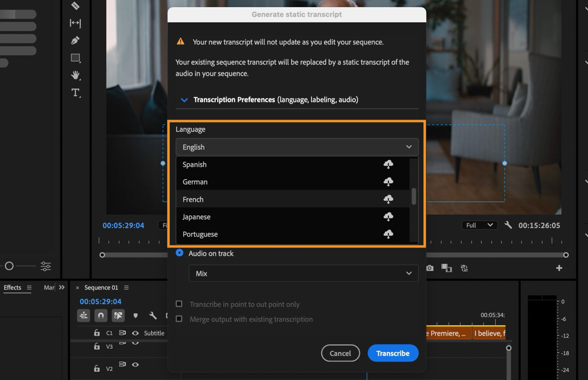The height and width of the screenshot is (380, 588).
Task: Enable Transcribe in point to out point only
Action: coord(179,304)
